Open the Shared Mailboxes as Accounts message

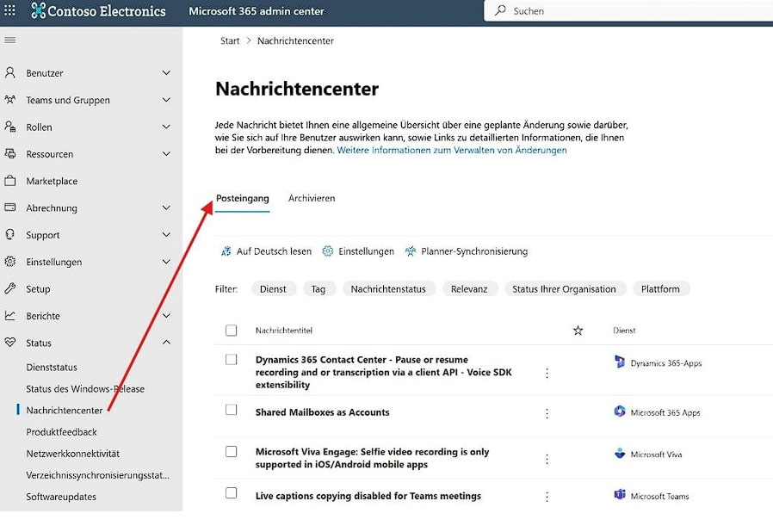(x=323, y=412)
